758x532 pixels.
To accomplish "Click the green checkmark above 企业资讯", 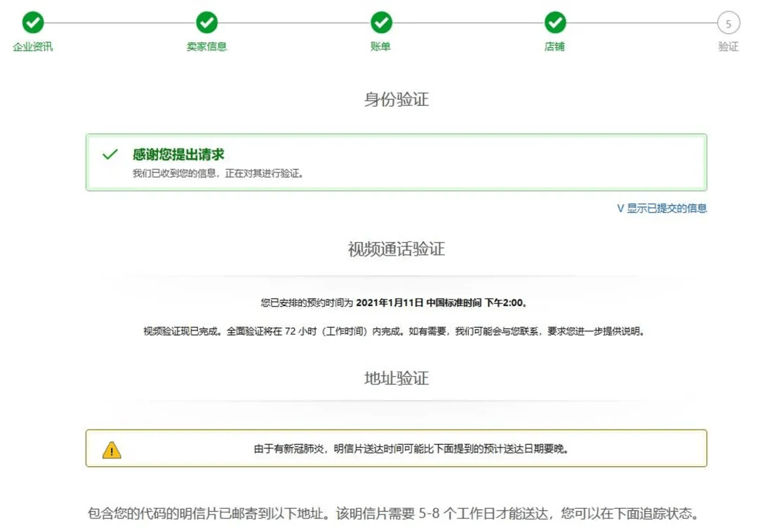I will tap(33, 23).
